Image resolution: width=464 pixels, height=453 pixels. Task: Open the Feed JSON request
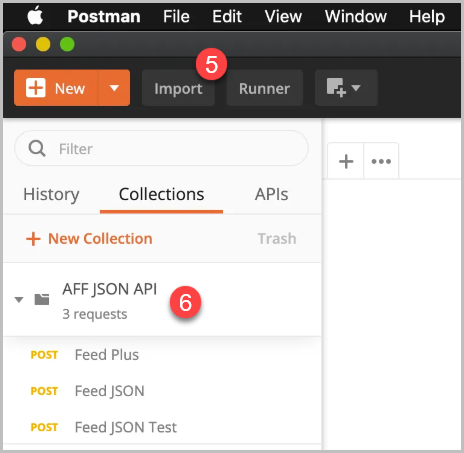coord(110,391)
